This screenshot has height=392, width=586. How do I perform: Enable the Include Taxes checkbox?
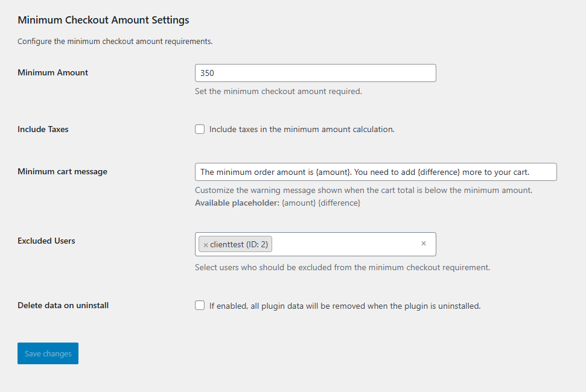click(x=200, y=129)
